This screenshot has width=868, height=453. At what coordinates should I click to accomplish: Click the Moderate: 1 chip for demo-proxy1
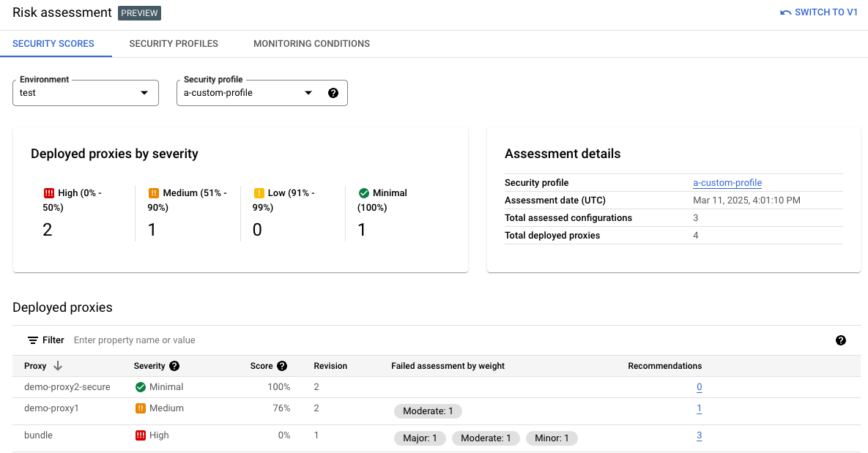point(428,411)
